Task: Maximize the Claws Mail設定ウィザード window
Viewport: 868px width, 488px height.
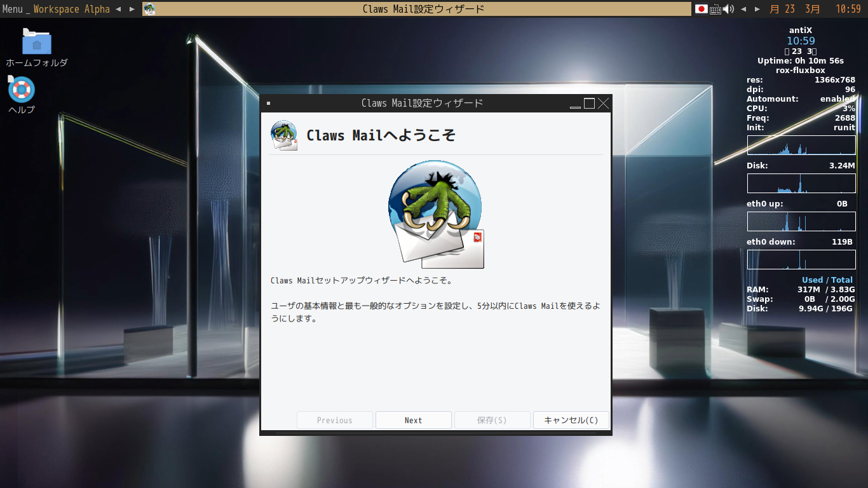Action: click(x=590, y=104)
